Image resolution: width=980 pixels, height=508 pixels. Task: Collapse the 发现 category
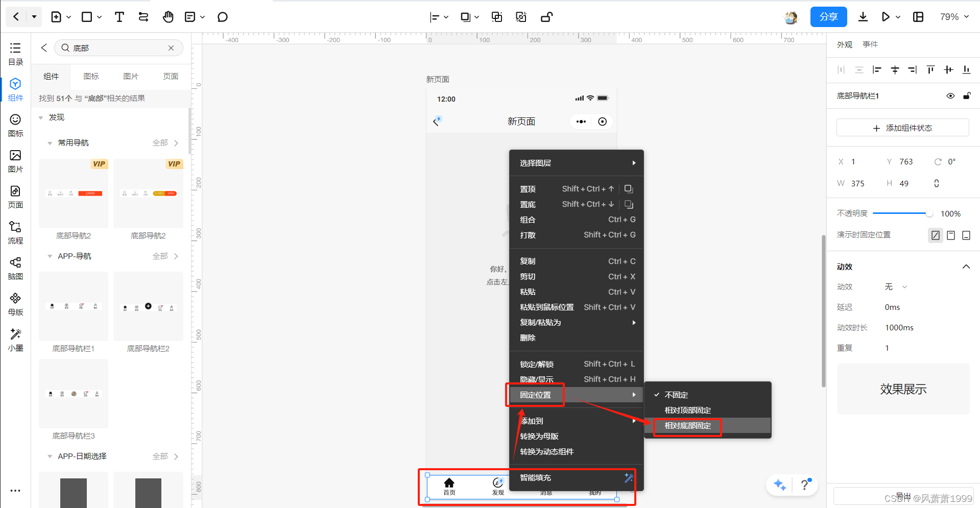[x=41, y=118]
